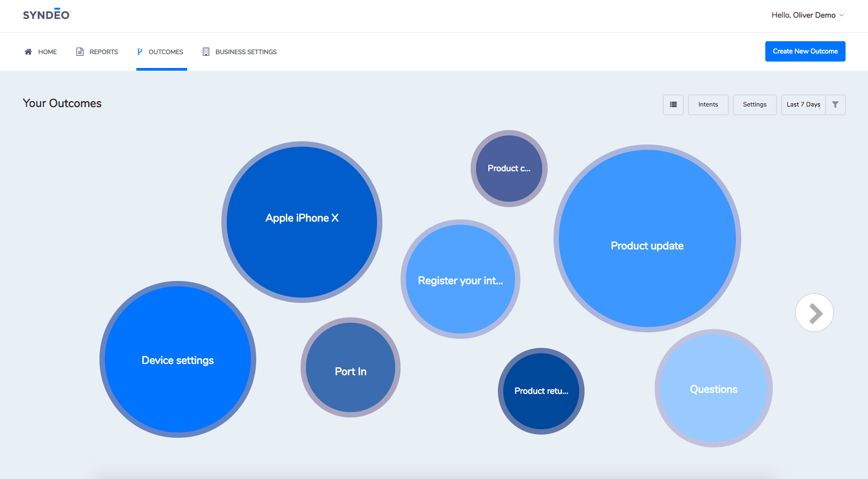This screenshot has width=868, height=479.
Task: Click the Register your int... bubble
Action: (x=460, y=279)
